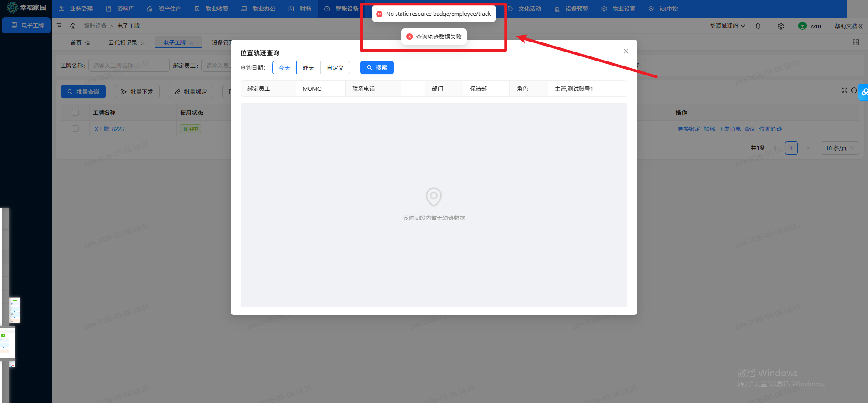Close the 位置轨迹查询 dialog
Screen dimensions: 868x403
626,52
